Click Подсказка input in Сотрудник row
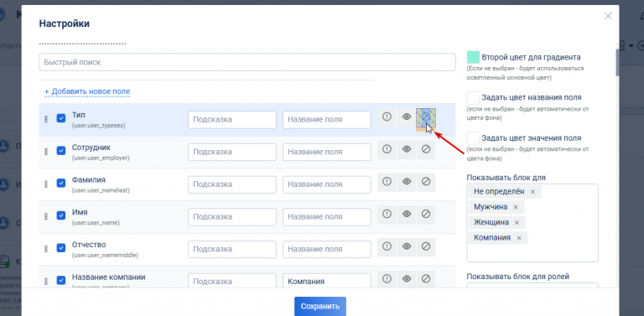 click(x=232, y=152)
